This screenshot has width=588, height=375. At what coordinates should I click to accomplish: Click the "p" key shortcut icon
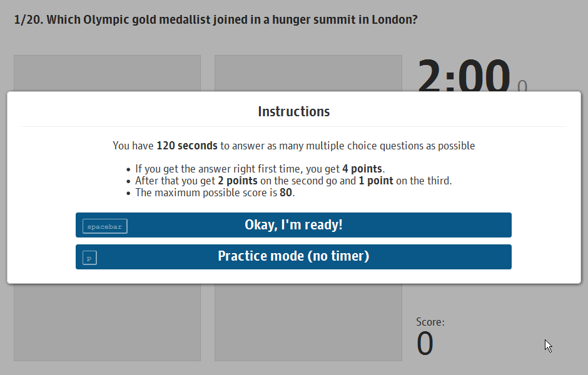tap(89, 257)
